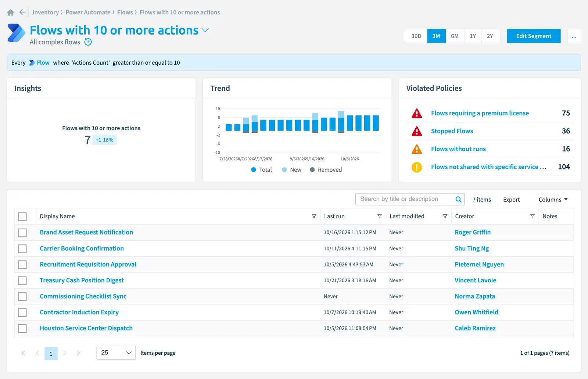Switch to the 30D time range
Image resolution: width=588 pixels, height=379 pixels.
tap(416, 36)
